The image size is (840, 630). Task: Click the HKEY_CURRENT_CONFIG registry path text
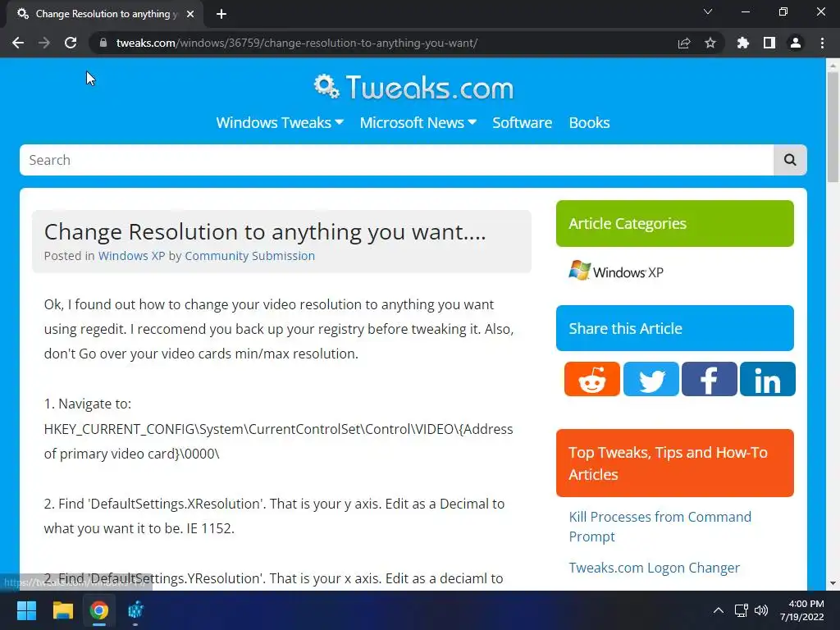[x=279, y=441]
